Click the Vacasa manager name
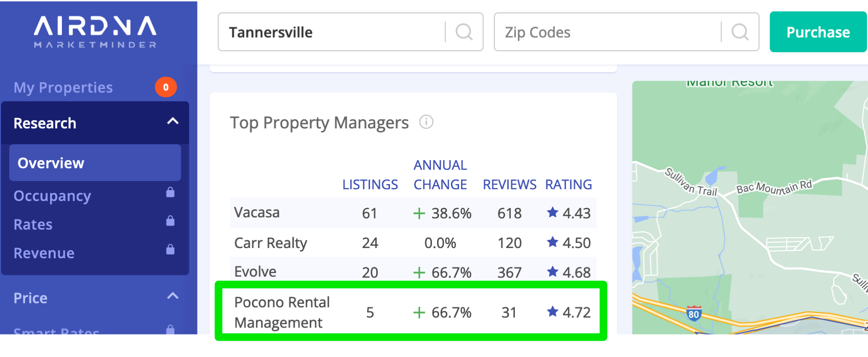 click(257, 212)
